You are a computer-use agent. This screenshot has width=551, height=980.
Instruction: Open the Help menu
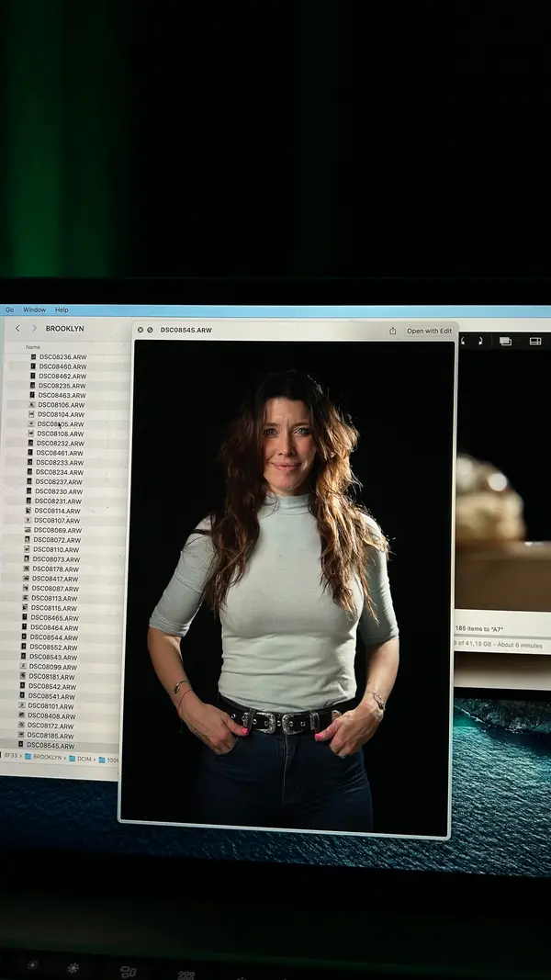(x=62, y=310)
